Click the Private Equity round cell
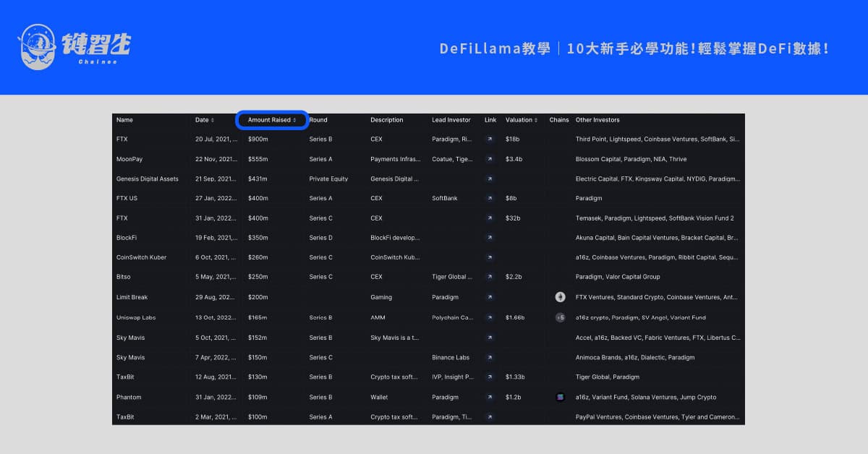 click(328, 179)
